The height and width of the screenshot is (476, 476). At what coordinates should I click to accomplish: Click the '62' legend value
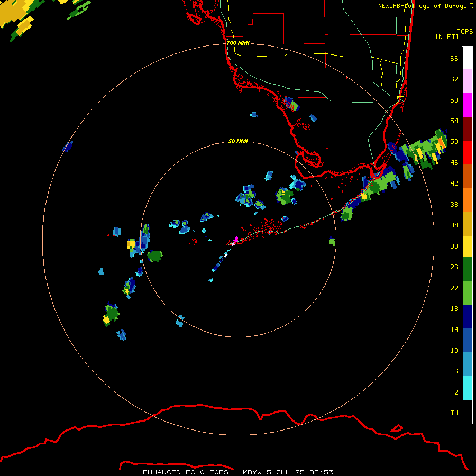pyautogui.click(x=454, y=79)
